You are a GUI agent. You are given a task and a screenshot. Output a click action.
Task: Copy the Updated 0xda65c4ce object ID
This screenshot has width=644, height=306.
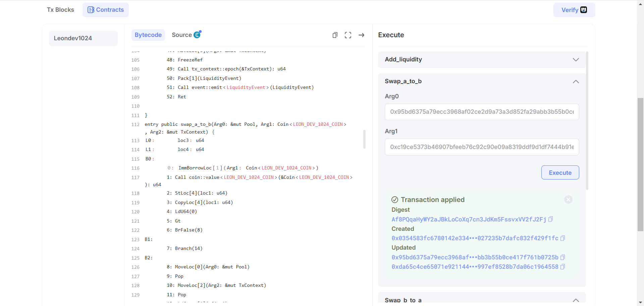[x=563, y=267]
